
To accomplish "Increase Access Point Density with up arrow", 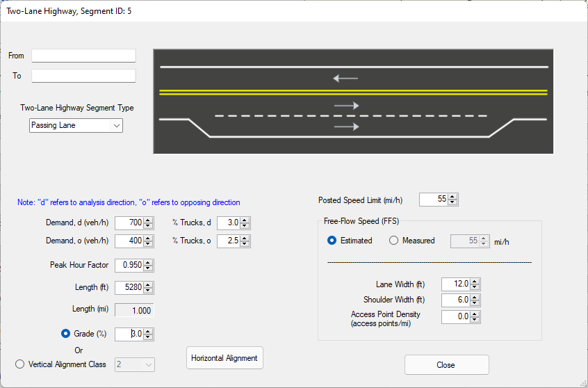I will coord(475,314).
